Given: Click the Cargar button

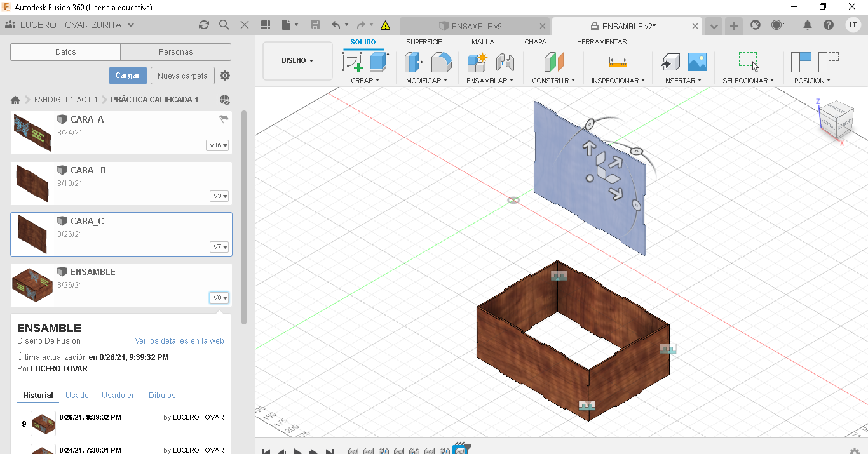Looking at the screenshot, I should [128, 76].
